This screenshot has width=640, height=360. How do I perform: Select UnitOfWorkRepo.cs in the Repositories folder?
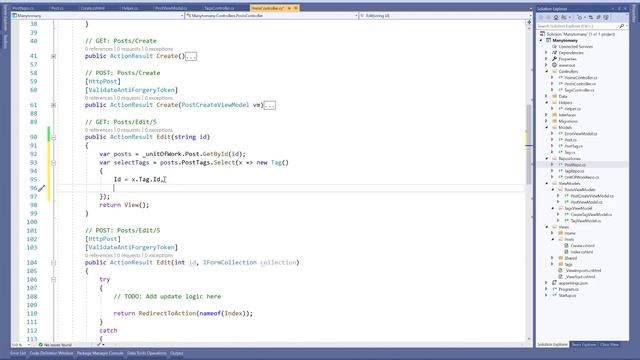point(582,177)
